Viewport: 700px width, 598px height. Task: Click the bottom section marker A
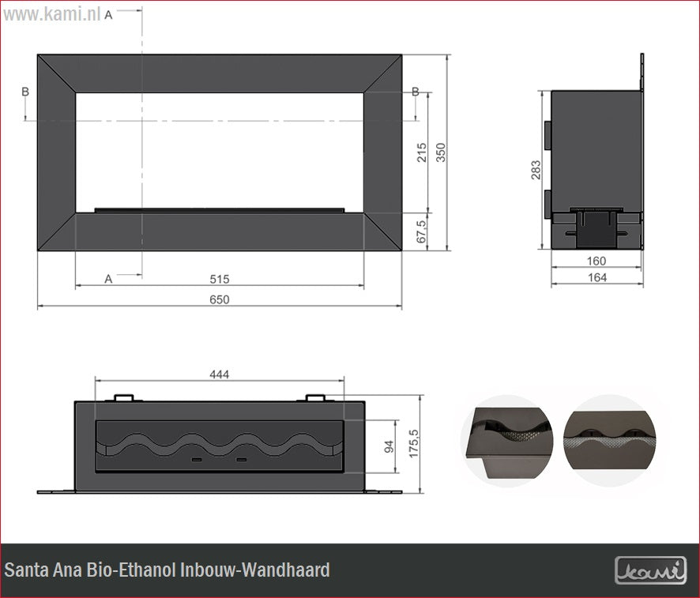(108, 279)
